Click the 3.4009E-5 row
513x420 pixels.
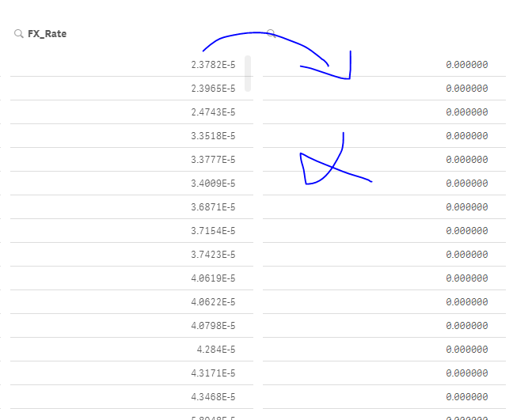(213, 184)
